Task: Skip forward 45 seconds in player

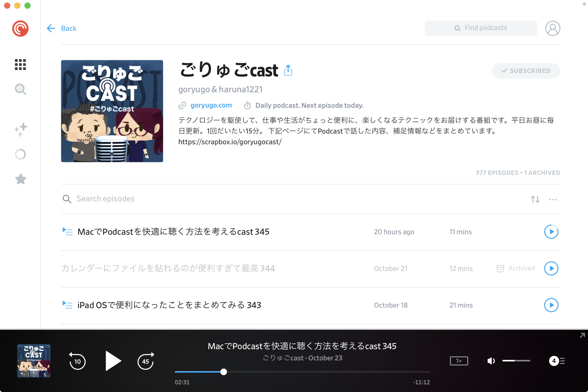Action: point(146,361)
